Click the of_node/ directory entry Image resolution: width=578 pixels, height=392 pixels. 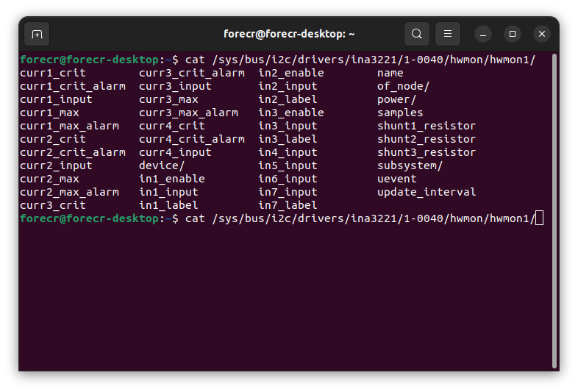tap(404, 86)
